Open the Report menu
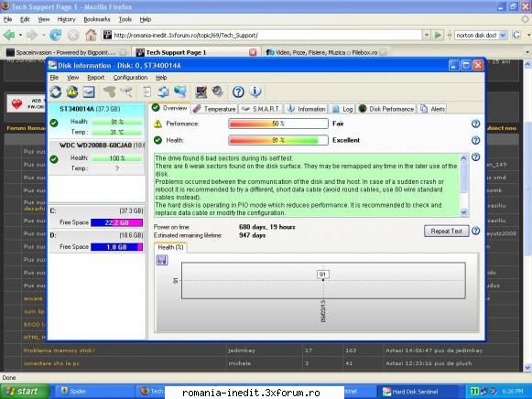532x399 pixels. 95,78
